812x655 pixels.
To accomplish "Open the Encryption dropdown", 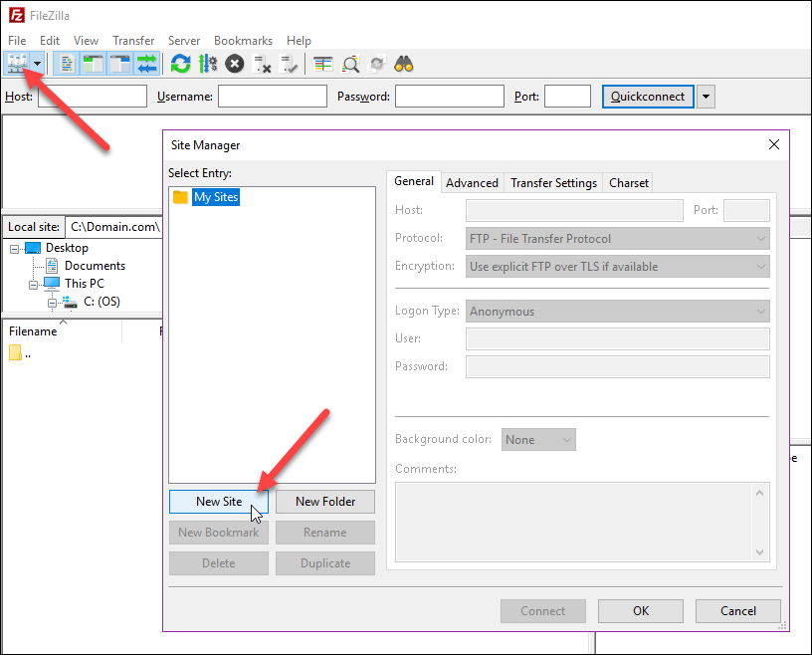I will [617, 267].
